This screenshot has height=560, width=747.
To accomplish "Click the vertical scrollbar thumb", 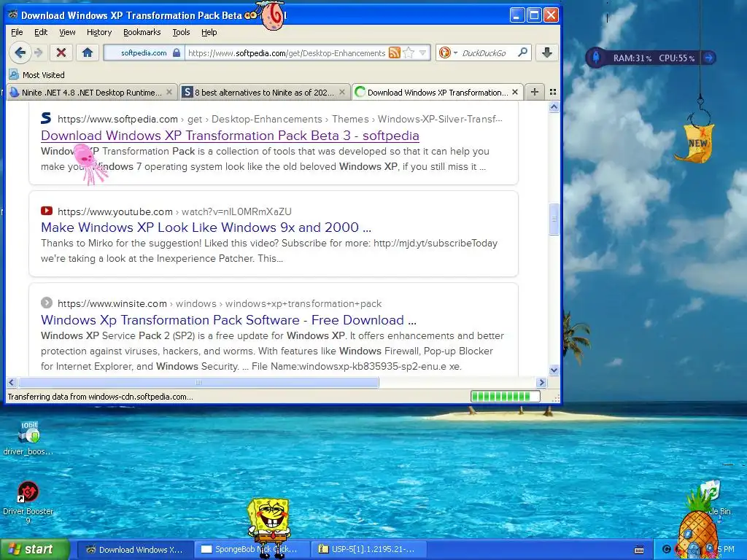I will pos(554,219).
